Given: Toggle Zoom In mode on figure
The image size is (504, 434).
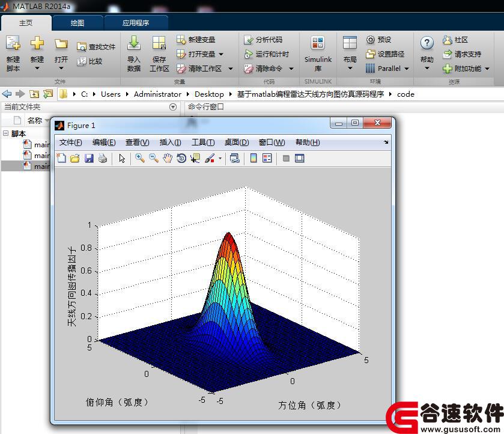Looking at the screenshot, I should click(x=139, y=158).
